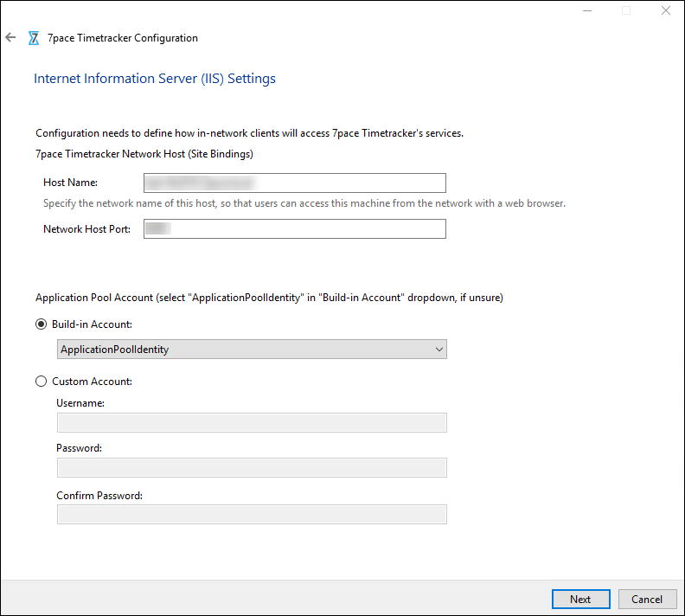Go back using the back arrow
Viewport: 685px width, 616px height.
(10, 37)
